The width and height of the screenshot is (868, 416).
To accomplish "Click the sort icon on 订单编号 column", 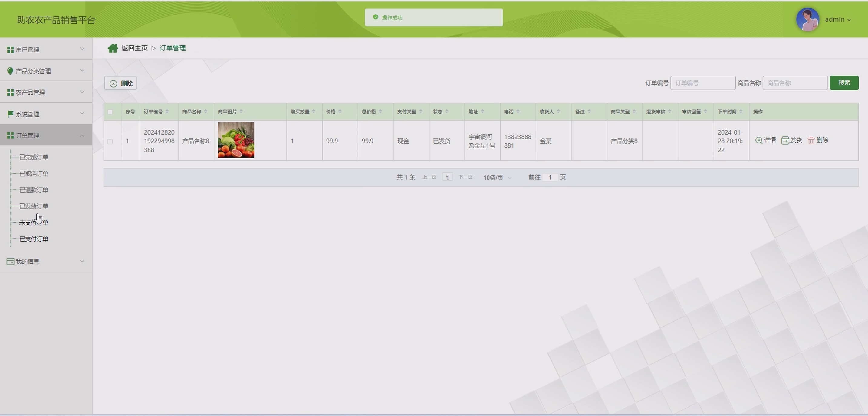I will click(167, 112).
